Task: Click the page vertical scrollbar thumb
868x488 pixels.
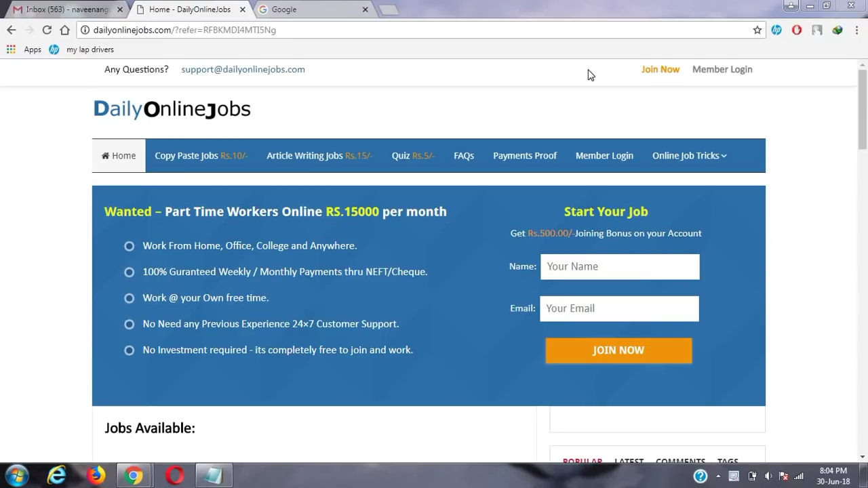Action: (863, 109)
